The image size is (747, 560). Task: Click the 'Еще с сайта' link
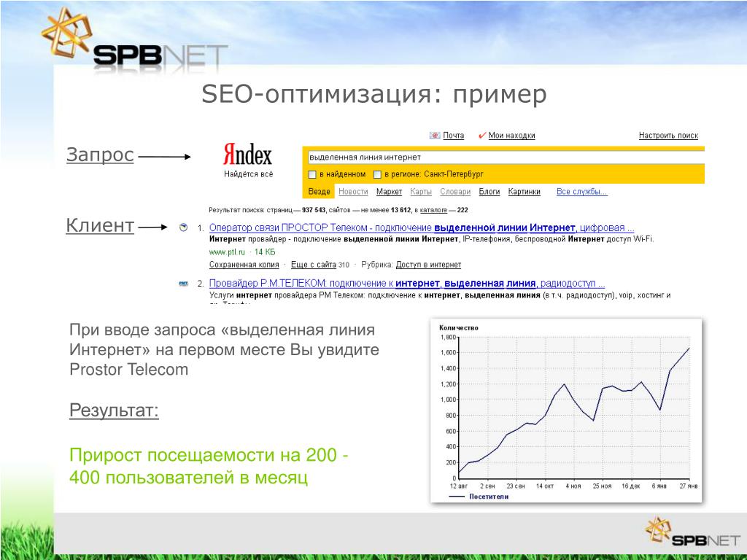click(314, 264)
